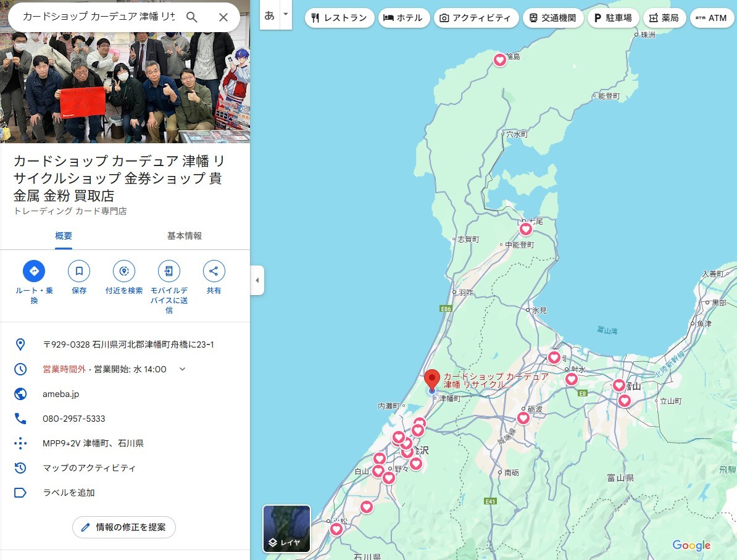
Task: Click the red selected place pin
Action: 431,380
